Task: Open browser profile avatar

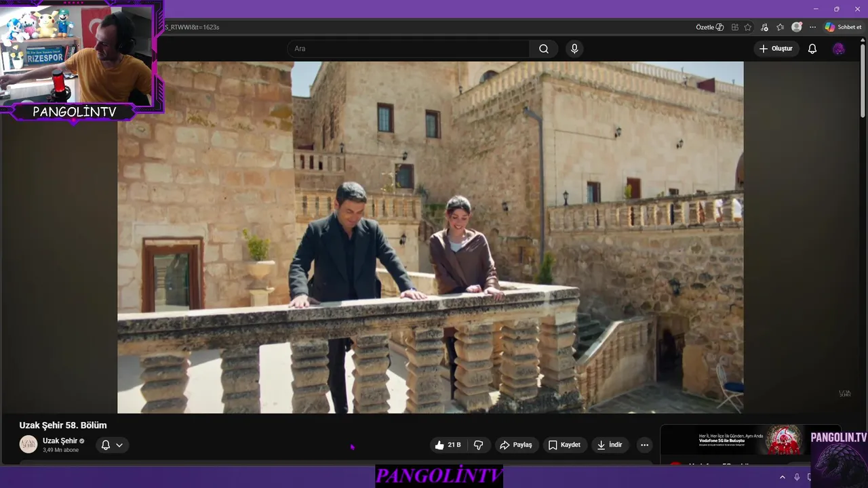Action: pos(797,27)
